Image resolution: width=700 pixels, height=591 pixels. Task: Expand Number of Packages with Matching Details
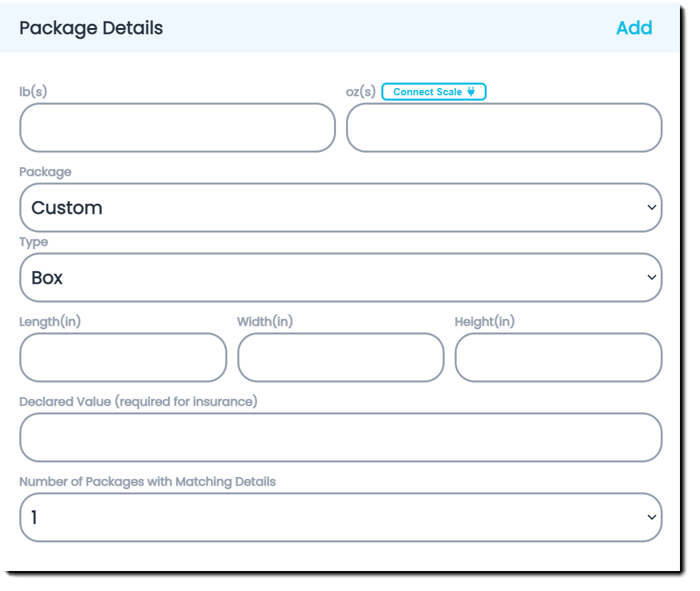coord(340,518)
